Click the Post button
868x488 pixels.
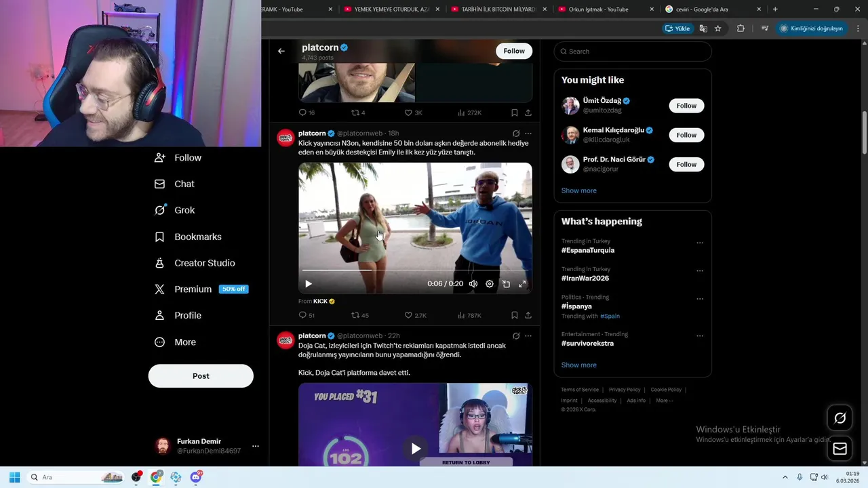tap(201, 376)
